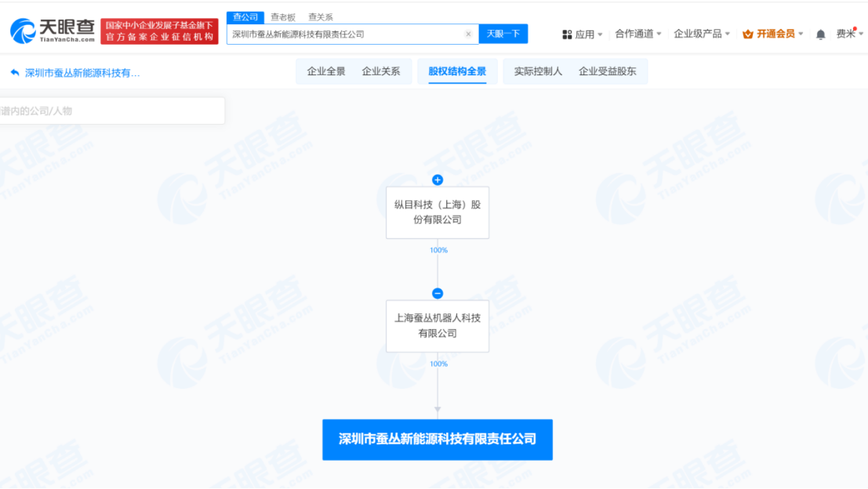Open the 企业全景 tab
The image size is (868, 489).
tap(326, 71)
